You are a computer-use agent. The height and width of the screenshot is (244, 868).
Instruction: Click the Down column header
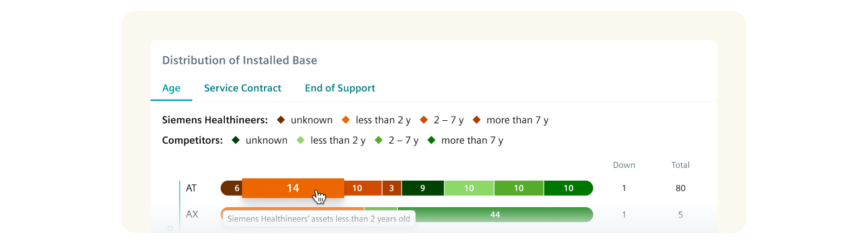[x=624, y=165]
